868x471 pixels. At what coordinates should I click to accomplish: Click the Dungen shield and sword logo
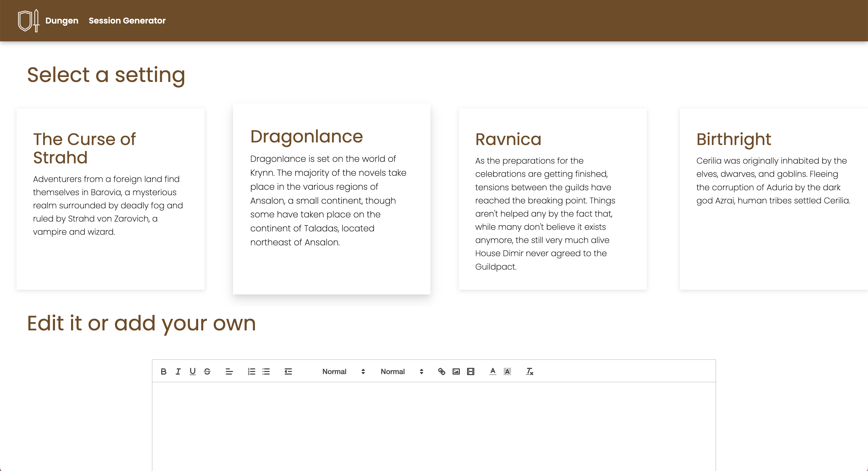click(x=29, y=21)
